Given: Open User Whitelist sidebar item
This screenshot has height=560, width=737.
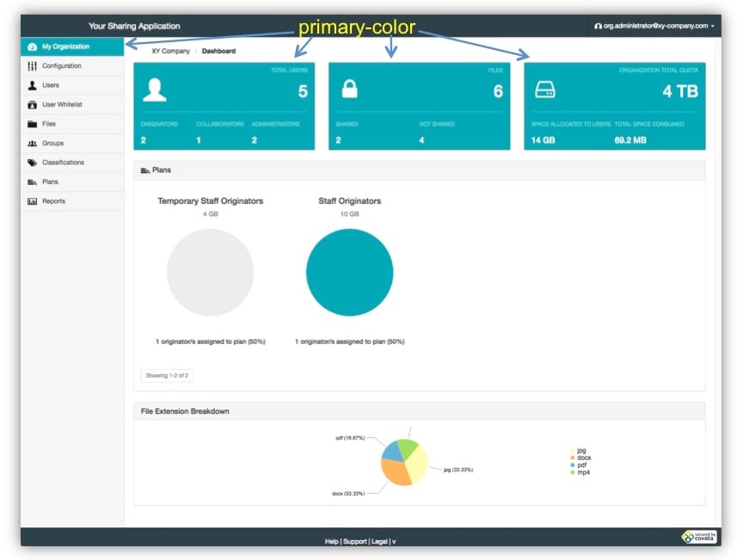Looking at the screenshot, I should (x=72, y=104).
